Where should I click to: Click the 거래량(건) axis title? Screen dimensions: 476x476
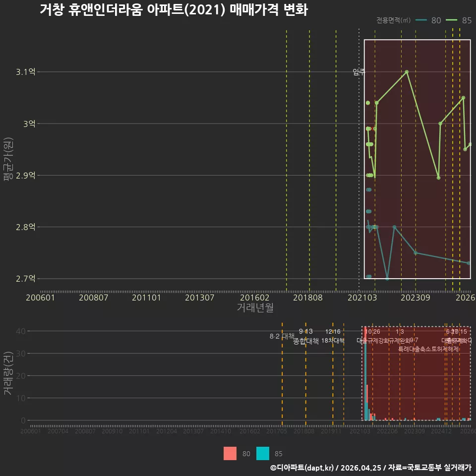click(8, 373)
